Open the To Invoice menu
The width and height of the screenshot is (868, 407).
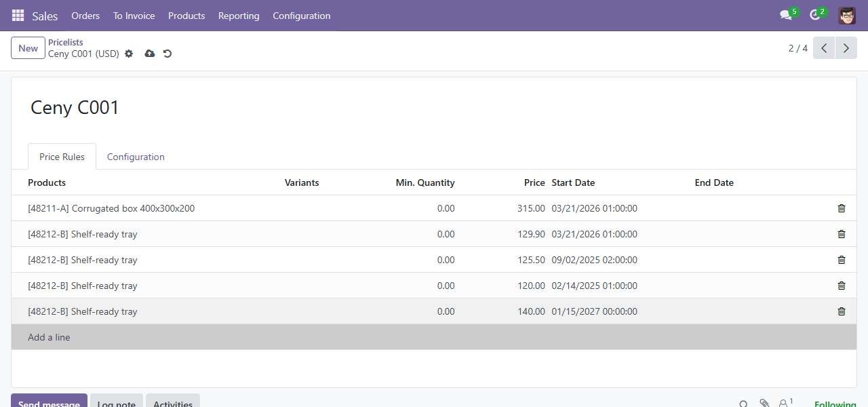(134, 16)
